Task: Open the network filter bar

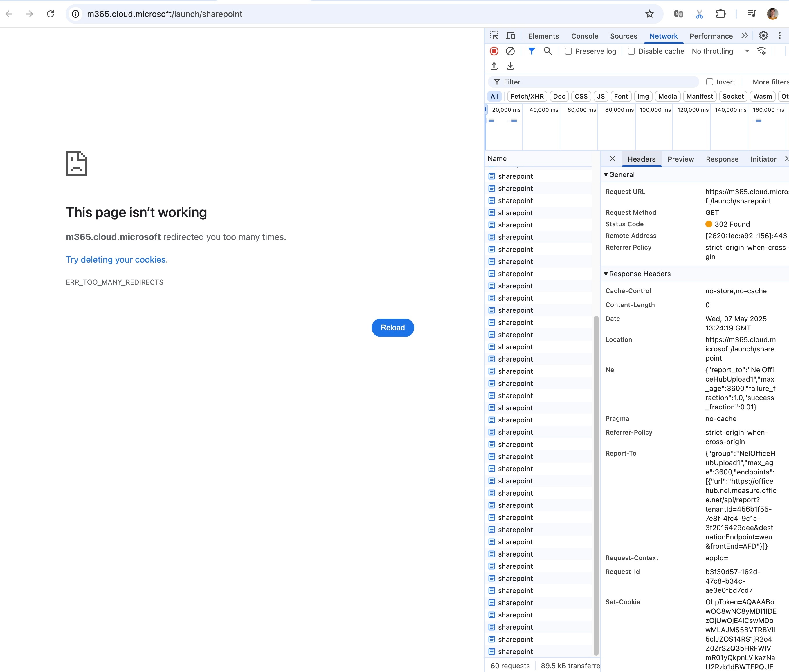Action: pyautogui.click(x=532, y=51)
